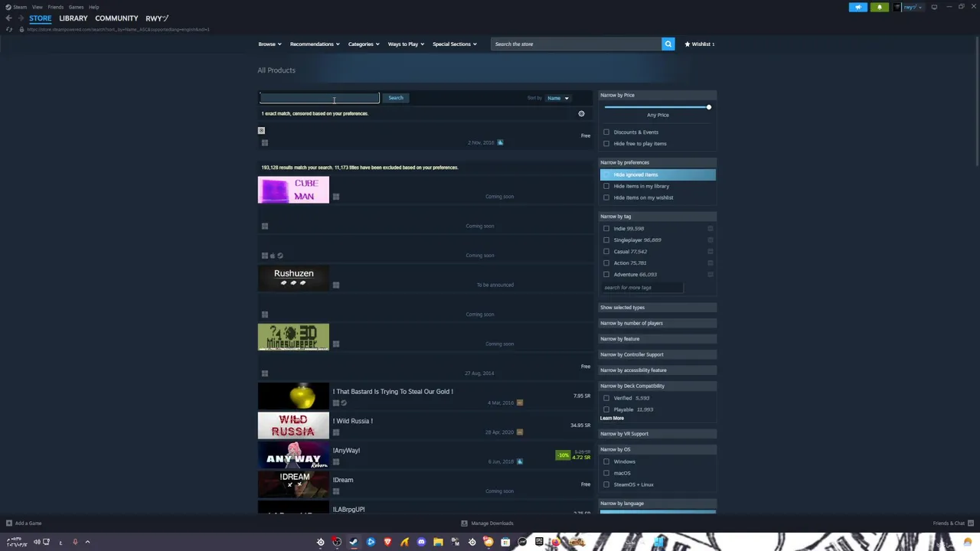Open the Deck compatibility Learn More link
The width and height of the screenshot is (980, 551).
coord(612,419)
